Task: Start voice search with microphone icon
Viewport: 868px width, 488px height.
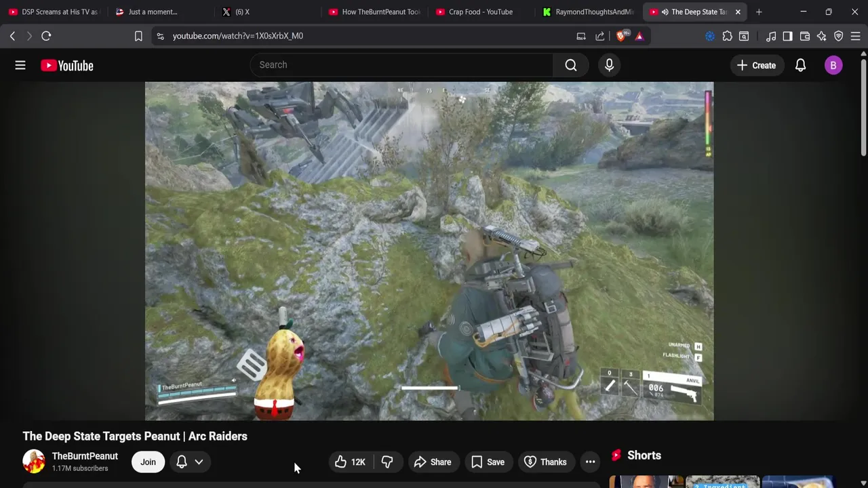Action: (609, 65)
